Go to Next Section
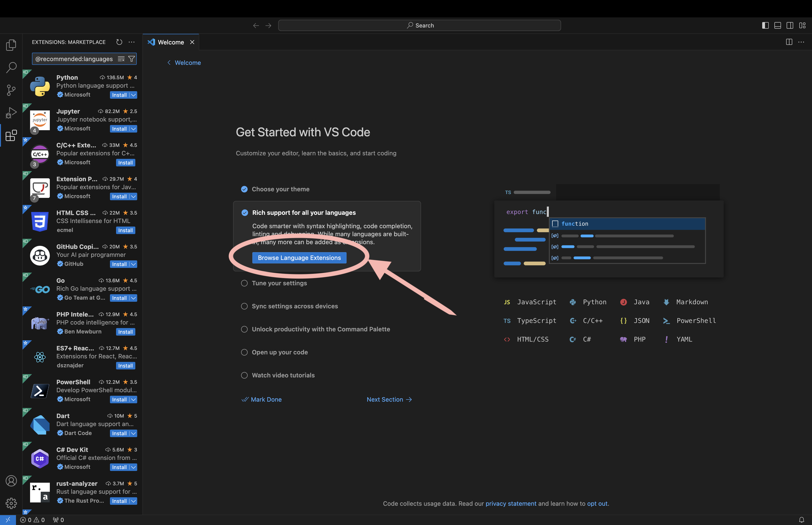812x525 pixels. tap(389, 400)
